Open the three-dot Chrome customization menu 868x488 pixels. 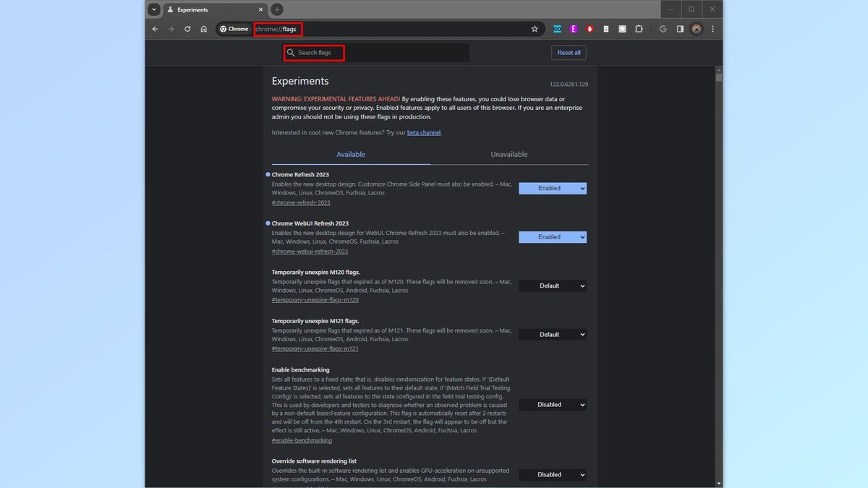click(x=712, y=29)
